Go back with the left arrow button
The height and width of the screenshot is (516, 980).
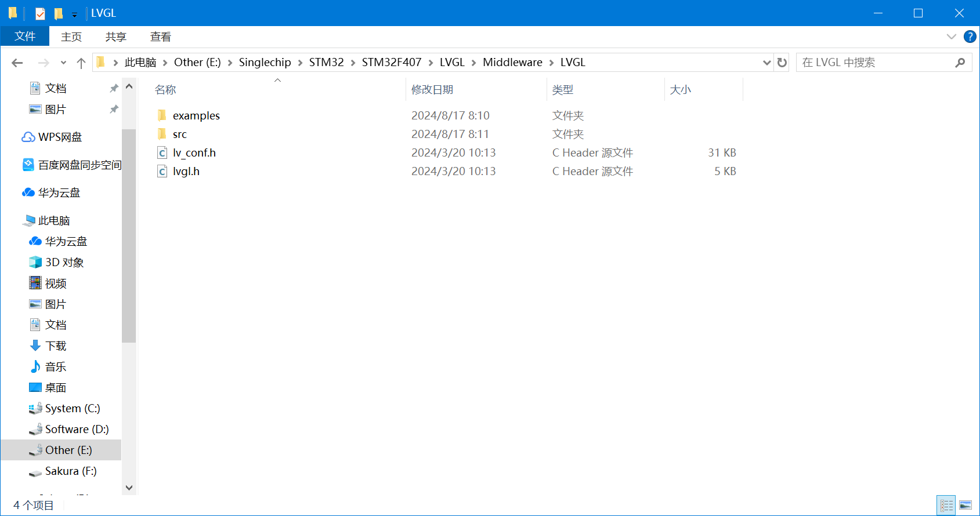[17, 63]
